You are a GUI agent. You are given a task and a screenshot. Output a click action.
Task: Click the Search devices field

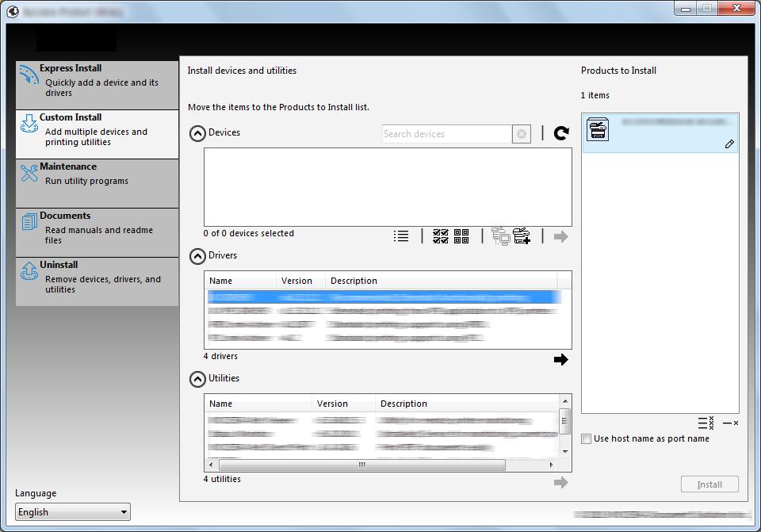[446, 134]
